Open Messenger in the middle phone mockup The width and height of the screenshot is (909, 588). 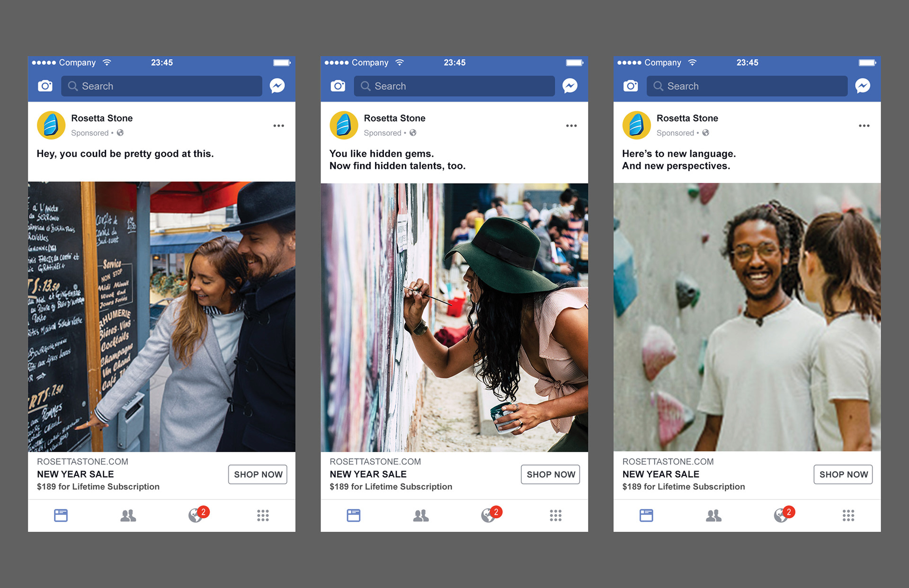570,86
